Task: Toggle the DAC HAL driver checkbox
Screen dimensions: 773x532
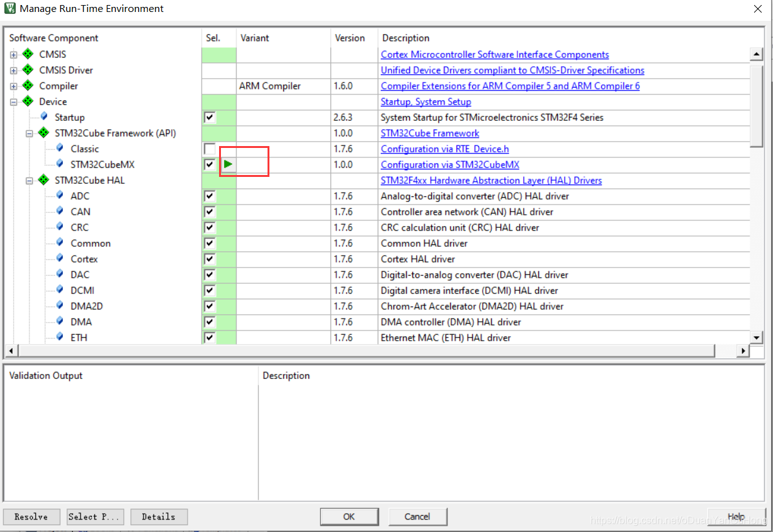Action: coord(210,274)
